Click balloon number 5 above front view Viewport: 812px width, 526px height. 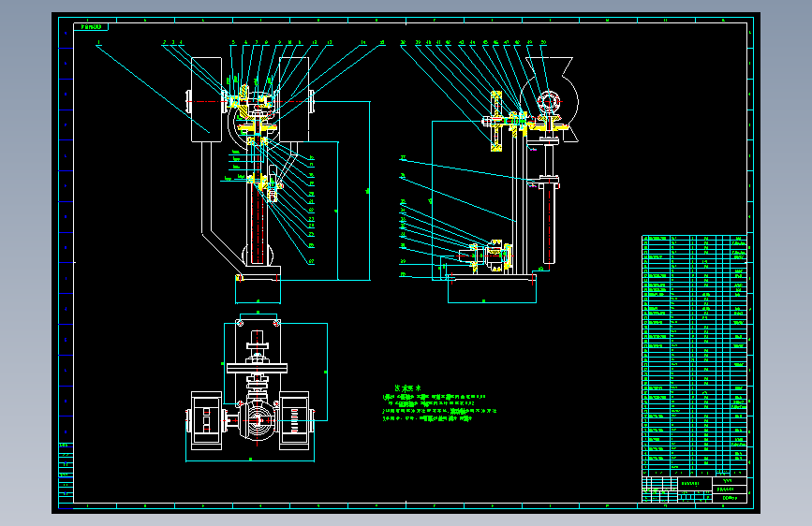pyautogui.click(x=233, y=42)
